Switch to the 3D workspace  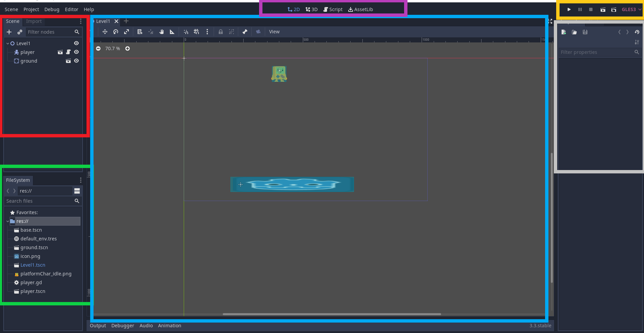312,9
